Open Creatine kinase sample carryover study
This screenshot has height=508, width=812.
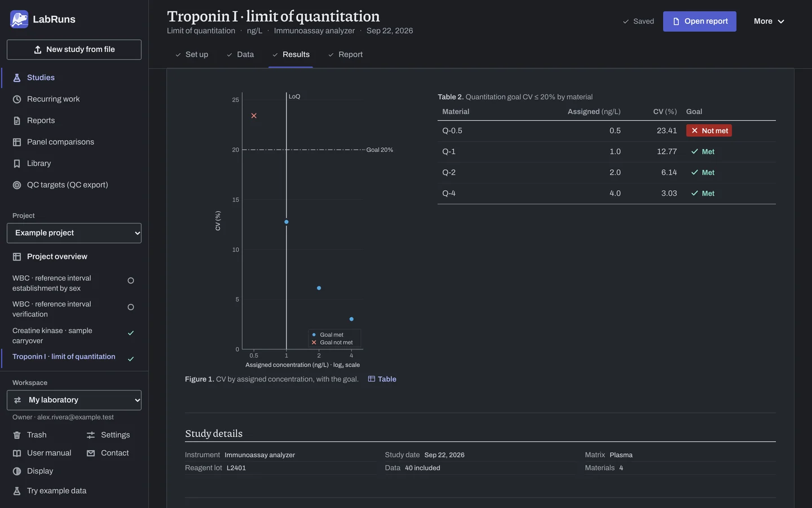[74, 336]
